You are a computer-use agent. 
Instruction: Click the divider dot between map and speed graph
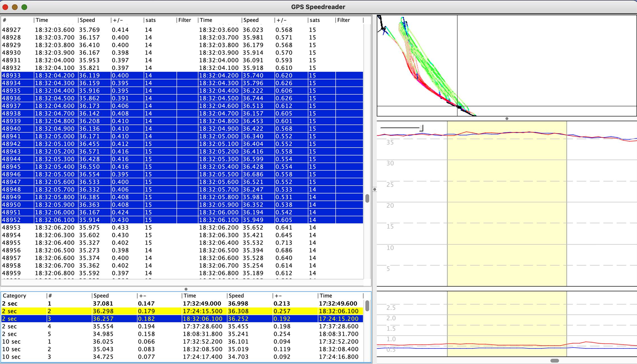point(507,119)
